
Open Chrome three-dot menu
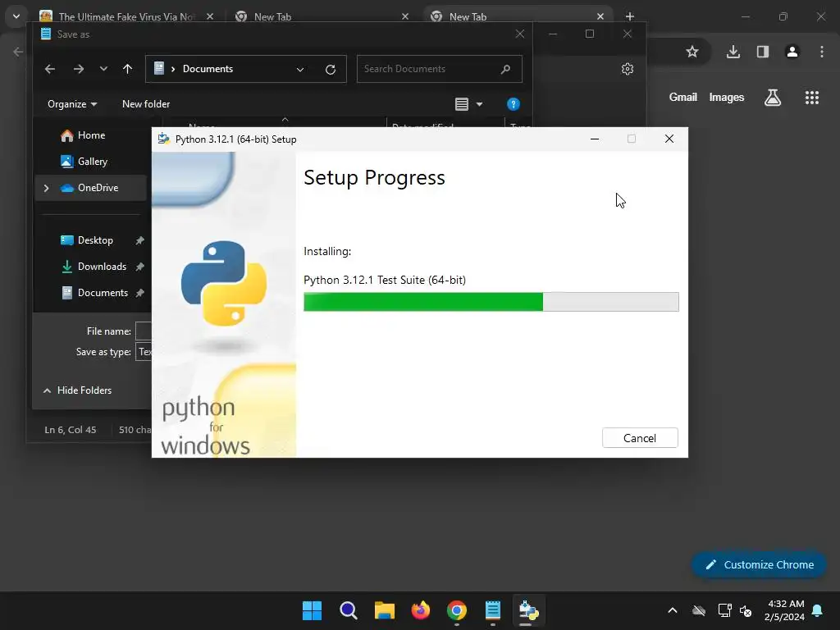(x=822, y=52)
